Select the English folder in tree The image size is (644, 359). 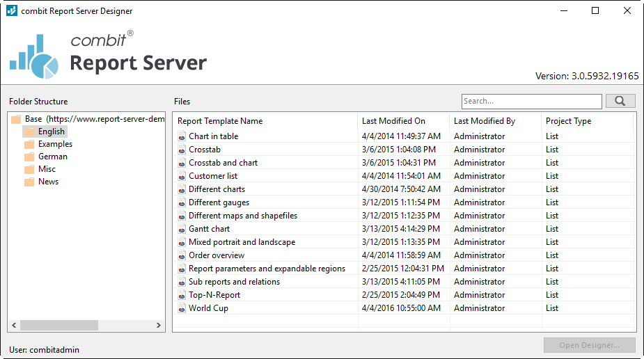(x=52, y=131)
